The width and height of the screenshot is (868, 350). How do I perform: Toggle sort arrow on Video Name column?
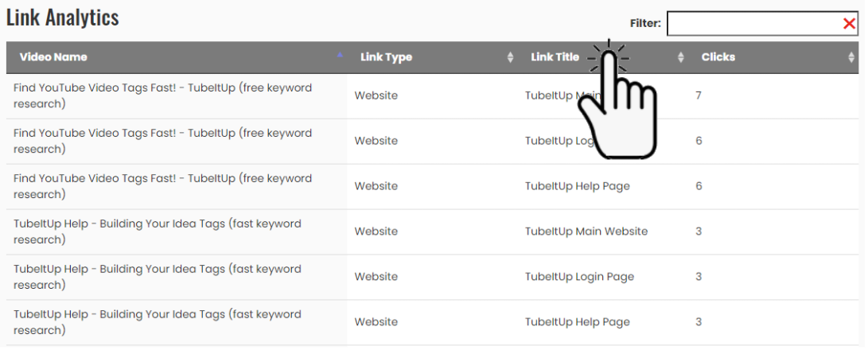340,55
